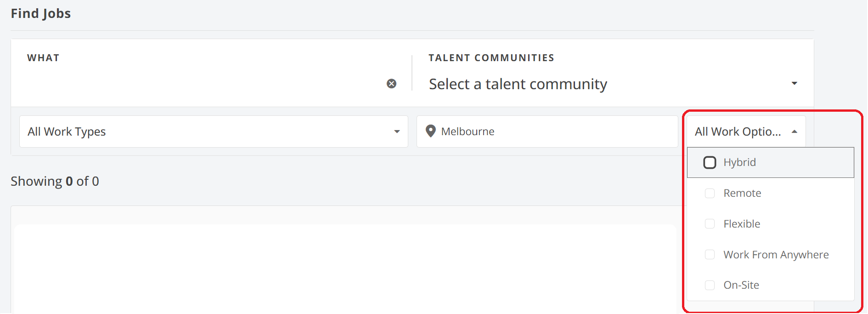
Task: Clear the WHAT search field with the X icon
Action: [x=391, y=84]
